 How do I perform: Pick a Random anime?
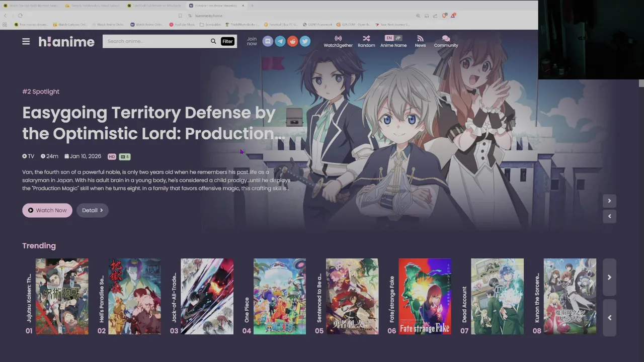point(366,41)
